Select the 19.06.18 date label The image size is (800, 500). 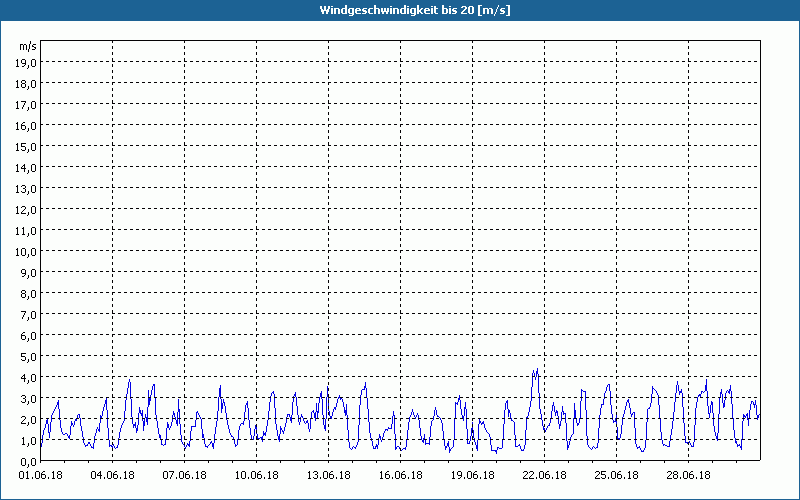(472, 475)
